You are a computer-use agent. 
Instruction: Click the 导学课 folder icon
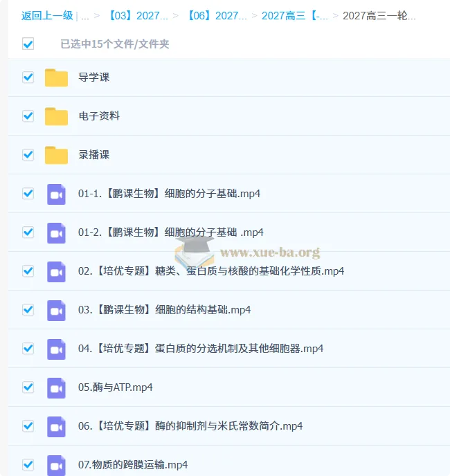[56, 77]
